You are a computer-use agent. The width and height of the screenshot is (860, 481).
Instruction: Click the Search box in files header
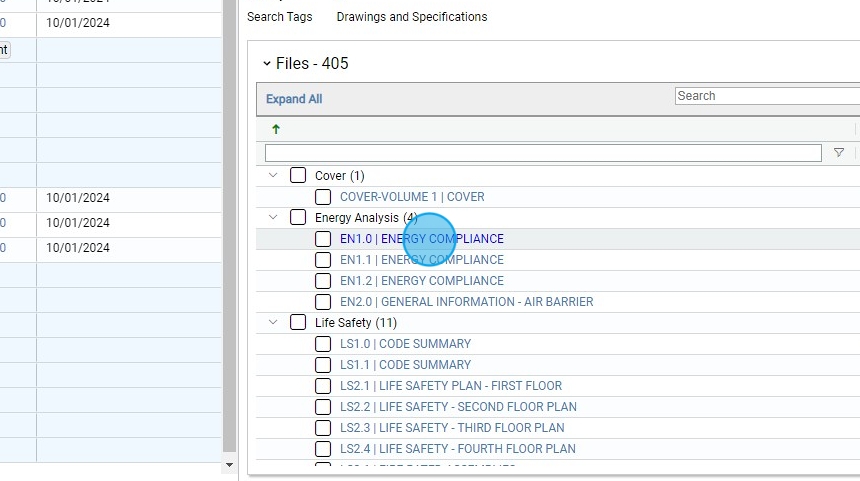765,96
